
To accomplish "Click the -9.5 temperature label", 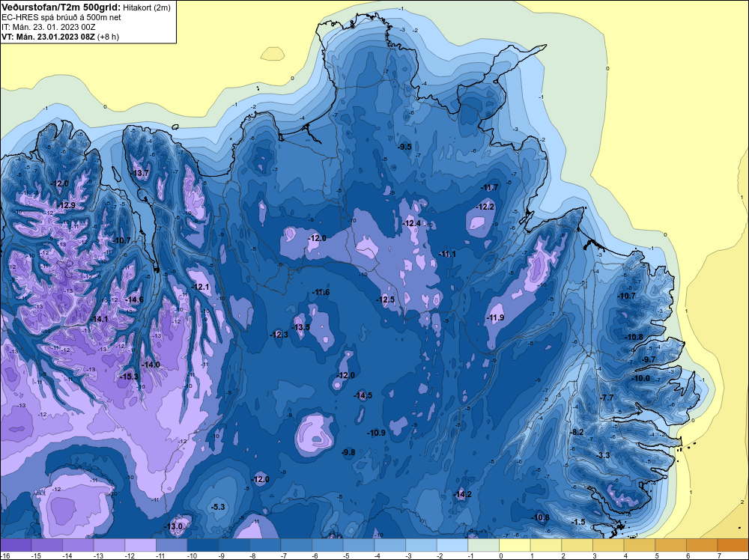I will click(404, 147).
